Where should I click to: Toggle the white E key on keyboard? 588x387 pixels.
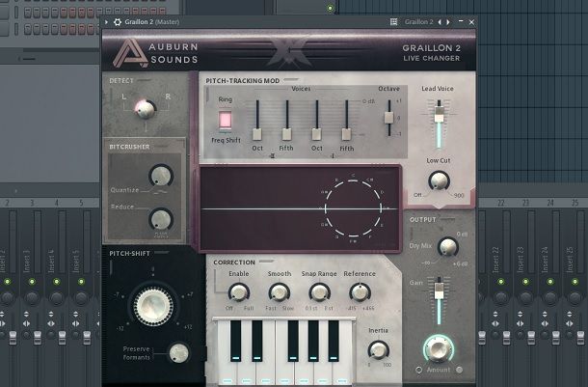coord(265,372)
